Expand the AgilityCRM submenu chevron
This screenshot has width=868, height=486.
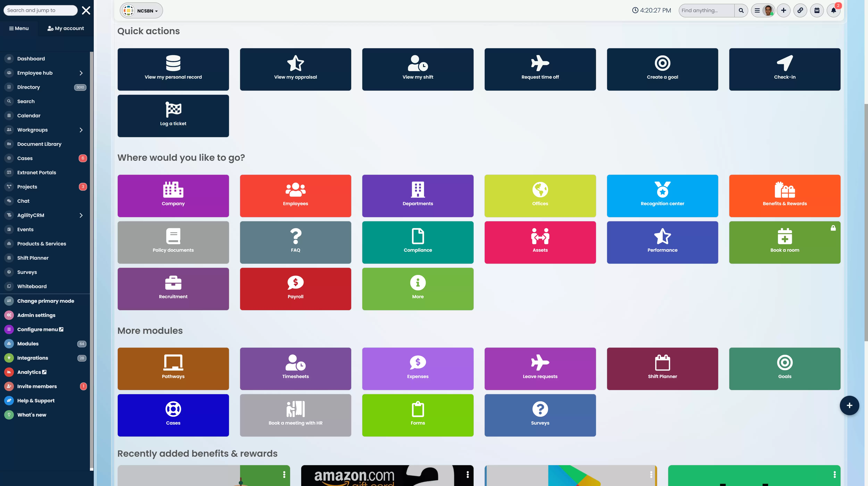pos(81,215)
